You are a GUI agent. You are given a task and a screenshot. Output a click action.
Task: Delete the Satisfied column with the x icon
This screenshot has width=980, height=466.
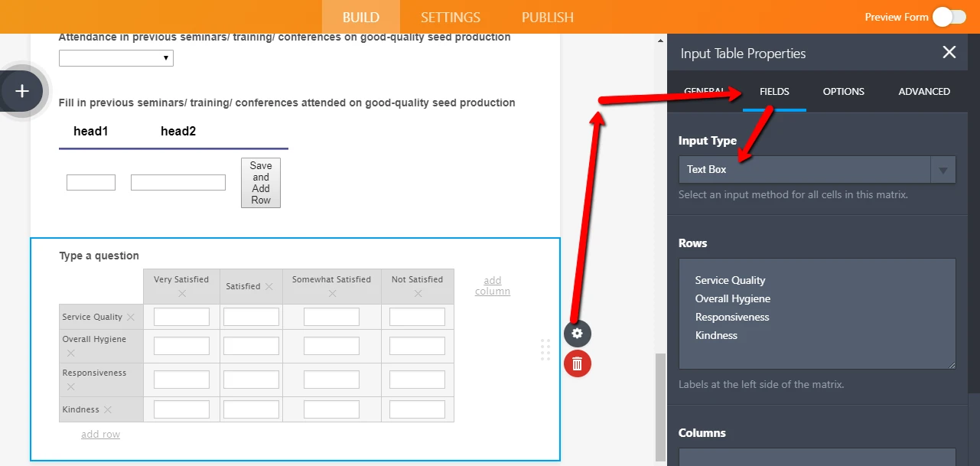pyautogui.click(x=269, y=287)
